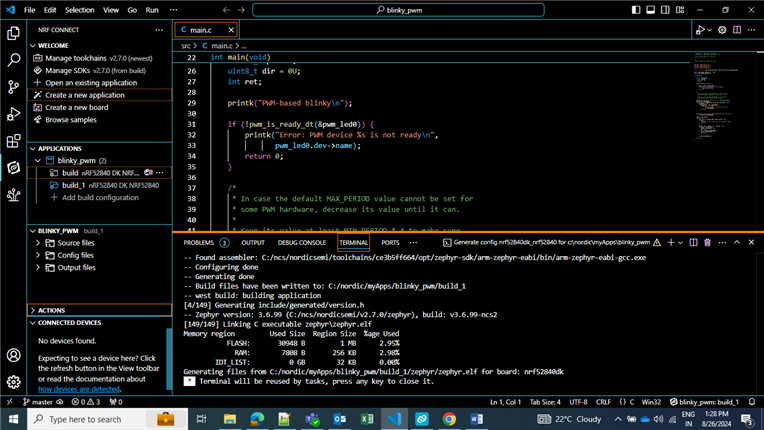Expand the Actions section
Image resolution: width=764 pixels, height=430 pixels.
[x=51, y=310]
